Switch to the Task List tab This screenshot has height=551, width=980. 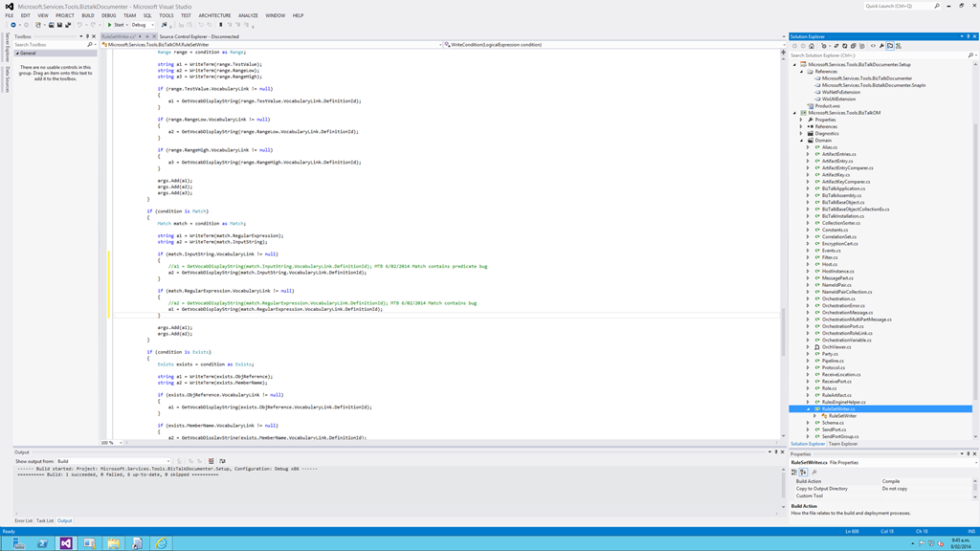point(44,521)
